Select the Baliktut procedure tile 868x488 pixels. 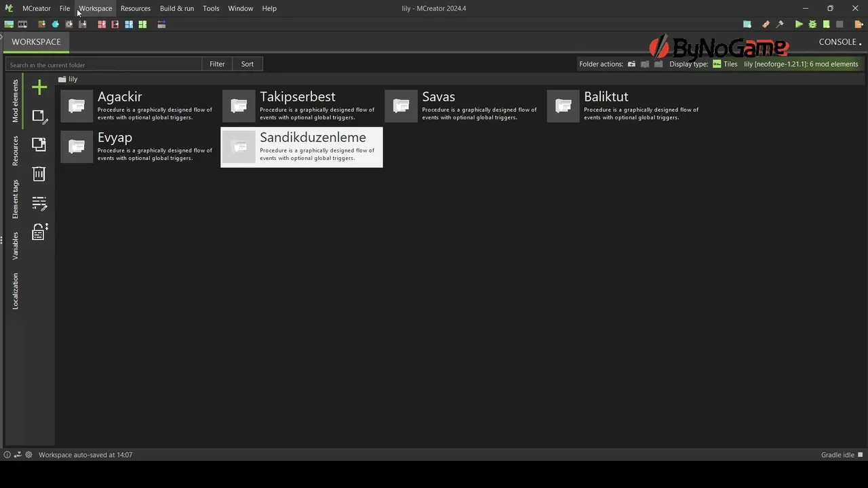(626, 106)
